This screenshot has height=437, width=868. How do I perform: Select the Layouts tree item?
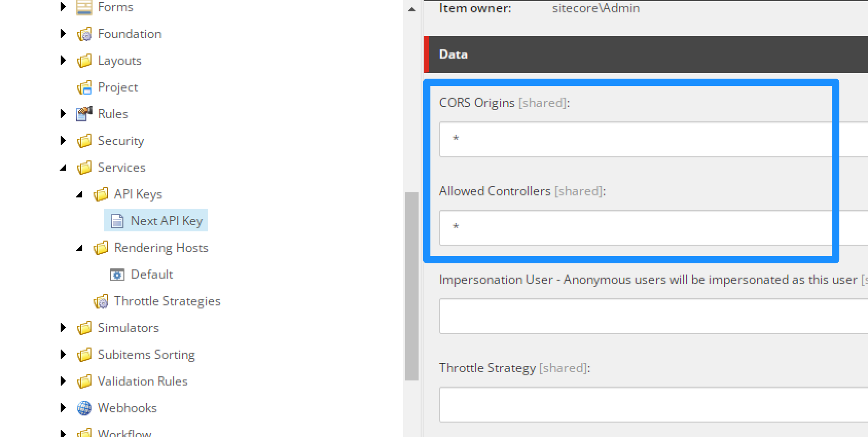coord(119,61)
